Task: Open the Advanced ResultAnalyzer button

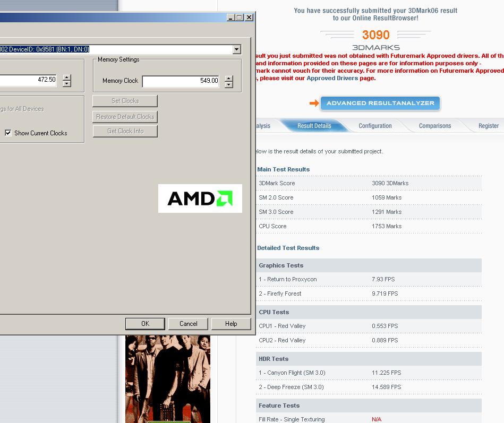Action: 380,103
